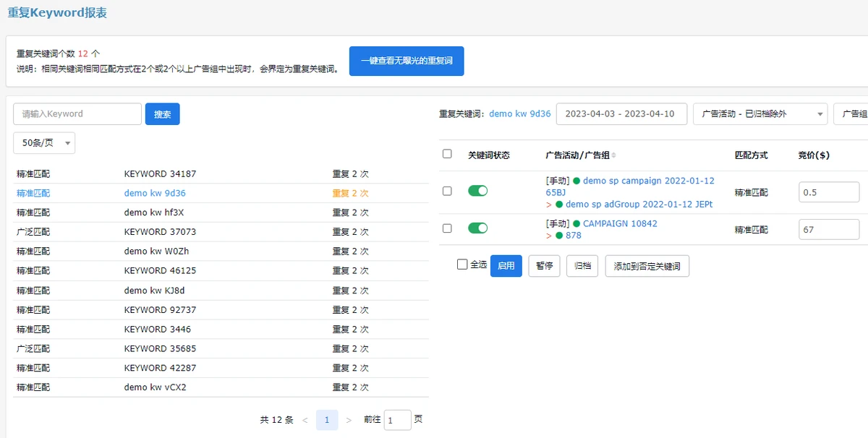Click the blue 搜索 search button
868x438 pixels.
[x=162, y=114]
